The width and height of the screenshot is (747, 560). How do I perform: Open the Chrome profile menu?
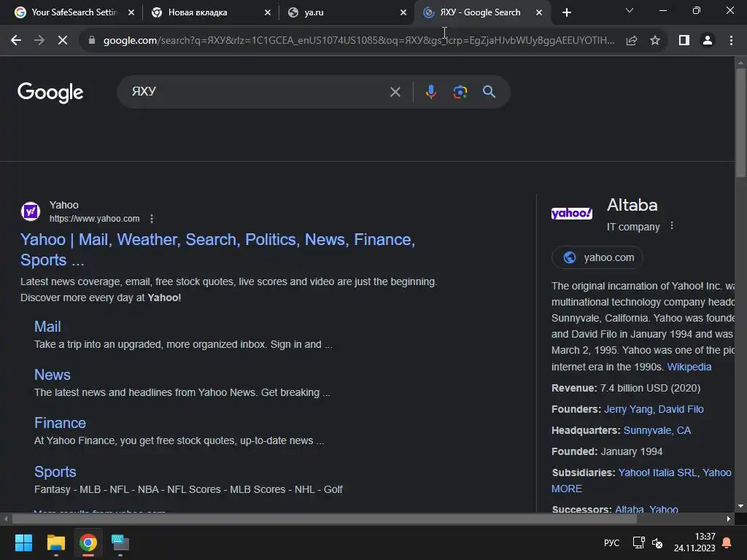pos(708,41)
